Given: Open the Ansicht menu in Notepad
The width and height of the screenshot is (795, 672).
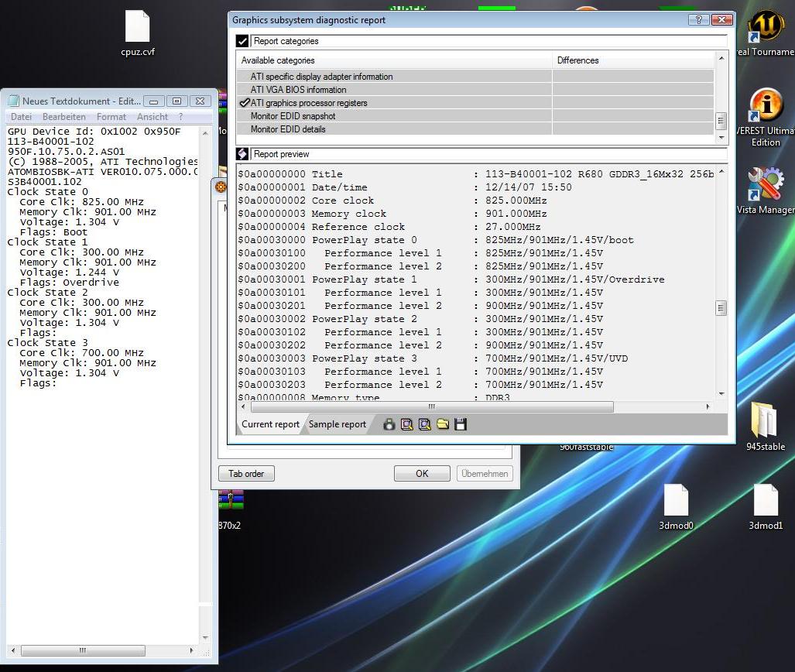Looking at the screenshot, I should tap(152, 117).
